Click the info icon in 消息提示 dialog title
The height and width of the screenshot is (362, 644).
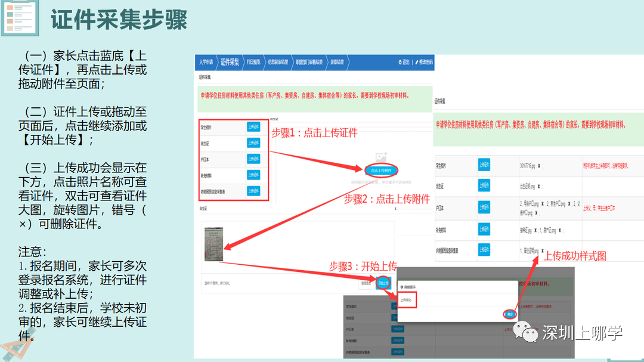[x=402, y=287]
